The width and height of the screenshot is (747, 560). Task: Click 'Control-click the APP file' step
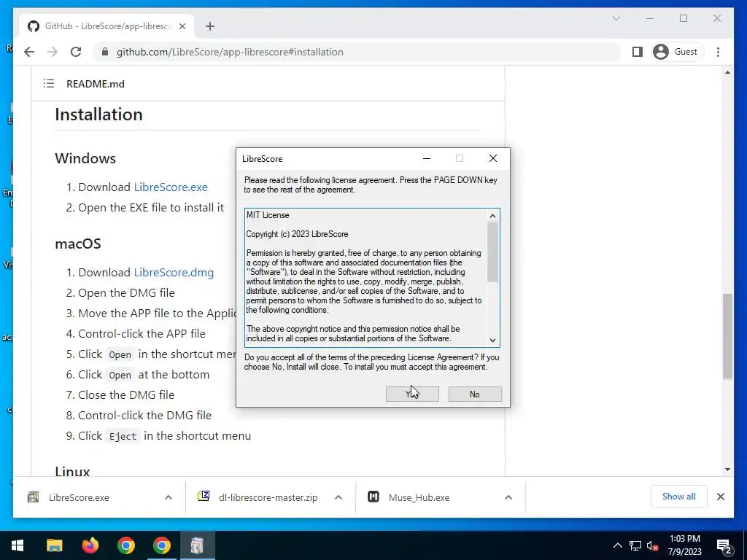click(142, 334)
